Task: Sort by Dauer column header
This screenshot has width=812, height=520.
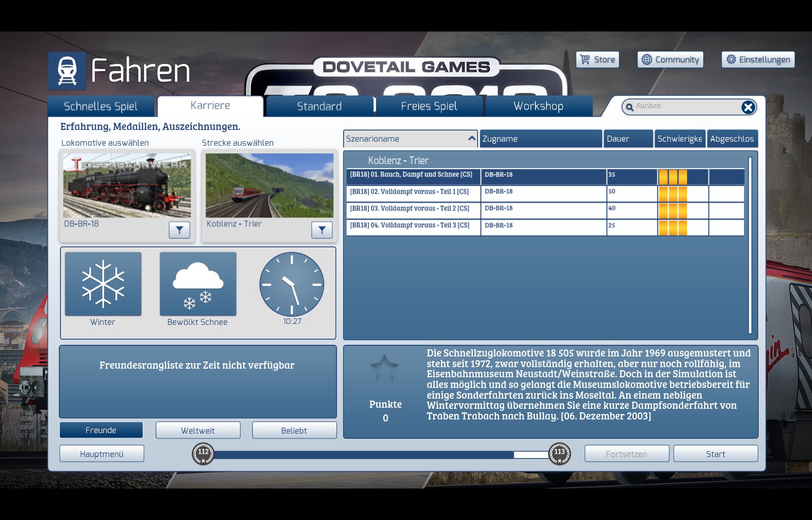Action: [x=628, y=139]
